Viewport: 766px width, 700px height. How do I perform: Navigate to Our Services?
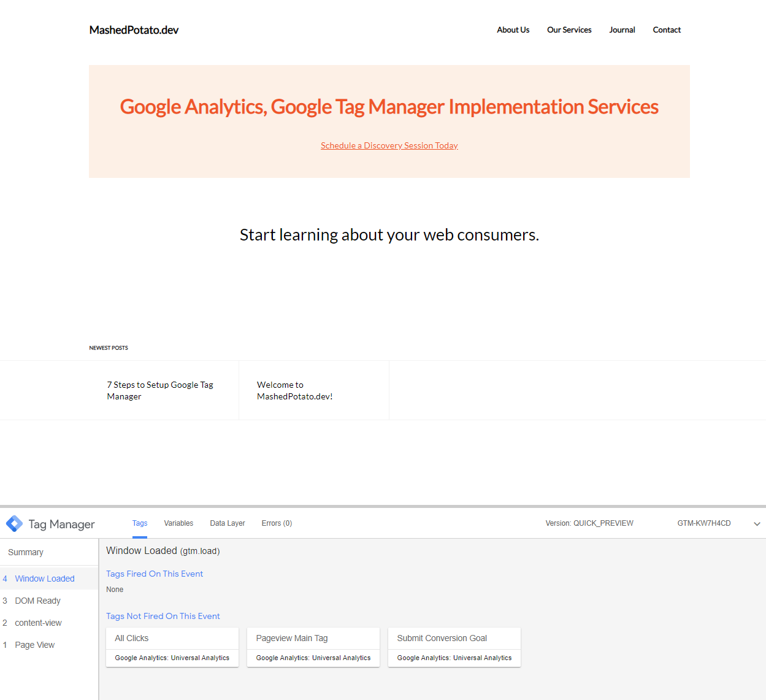click(x=569, y=29)
